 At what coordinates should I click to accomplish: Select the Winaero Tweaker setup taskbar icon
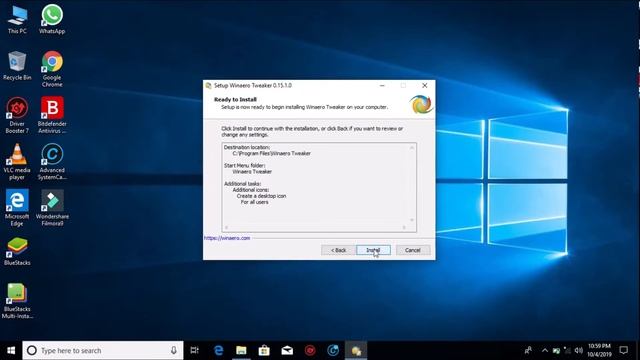[356, 351]
